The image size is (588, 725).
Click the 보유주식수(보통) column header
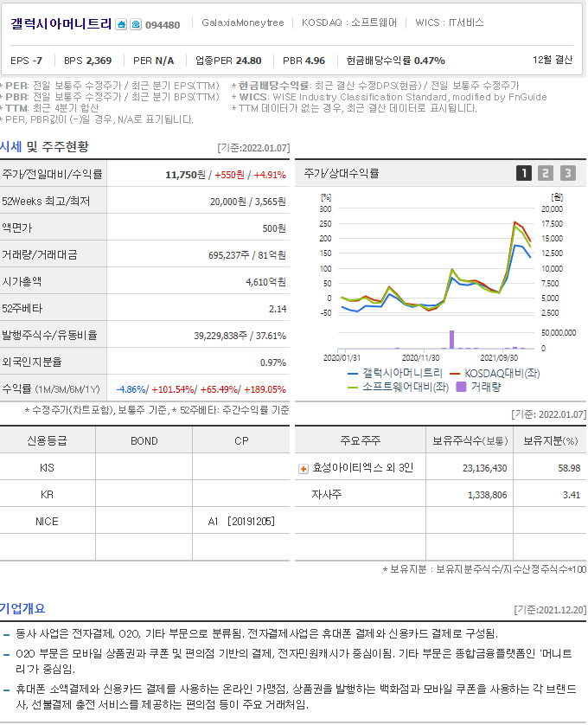pos(470,441)
